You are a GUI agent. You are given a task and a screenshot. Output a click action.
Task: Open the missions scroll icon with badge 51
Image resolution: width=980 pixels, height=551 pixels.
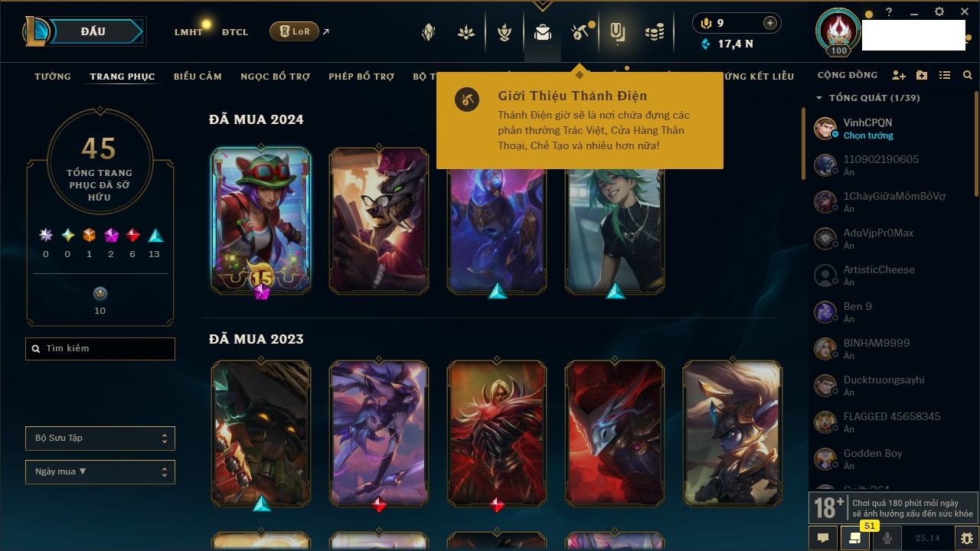tap(854, 538)
